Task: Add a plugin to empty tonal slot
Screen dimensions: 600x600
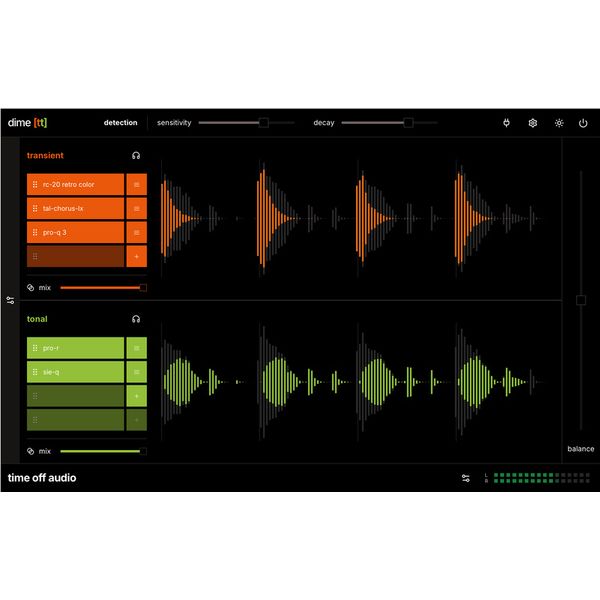Action: click(136, 396)
